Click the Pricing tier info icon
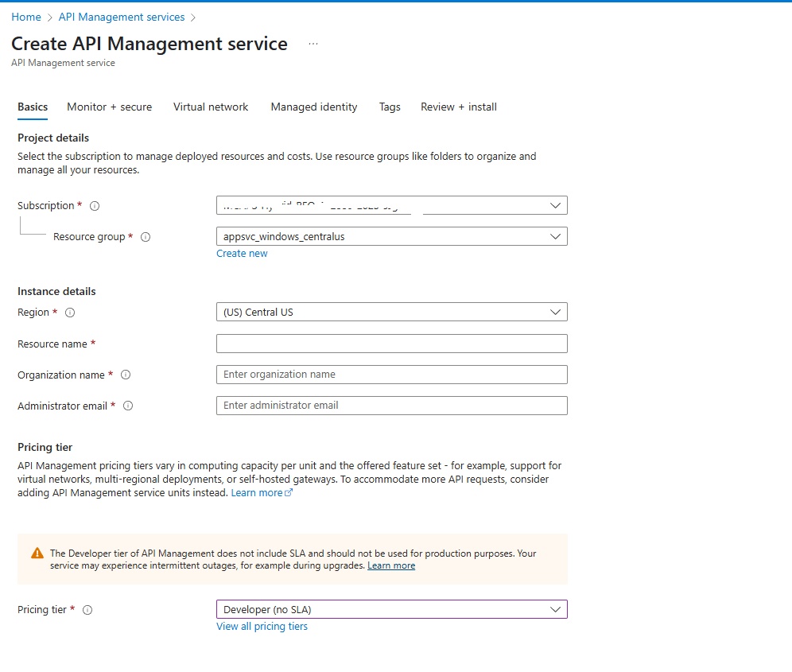The height and width of the screenshot is (672, 792). (x=87, y=610)
